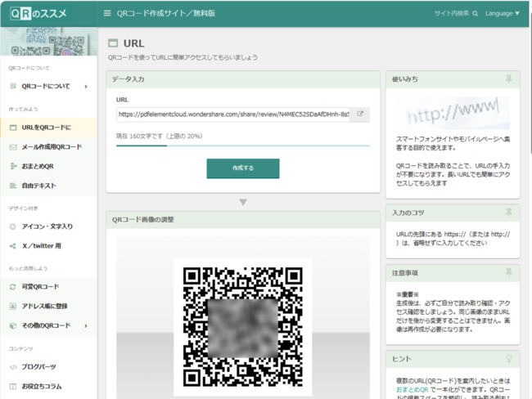Open the URL external link icon
This screenshot has height=399, width=532.
[x=360, y=114]
